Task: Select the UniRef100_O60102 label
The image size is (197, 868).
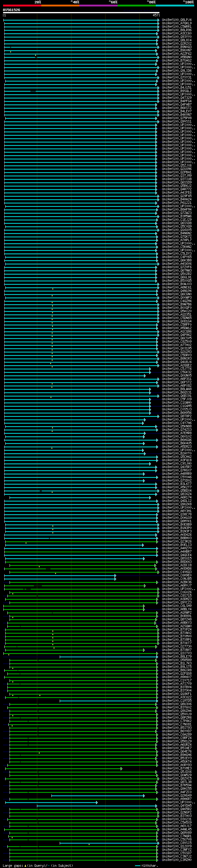Action: pos(177,436)
